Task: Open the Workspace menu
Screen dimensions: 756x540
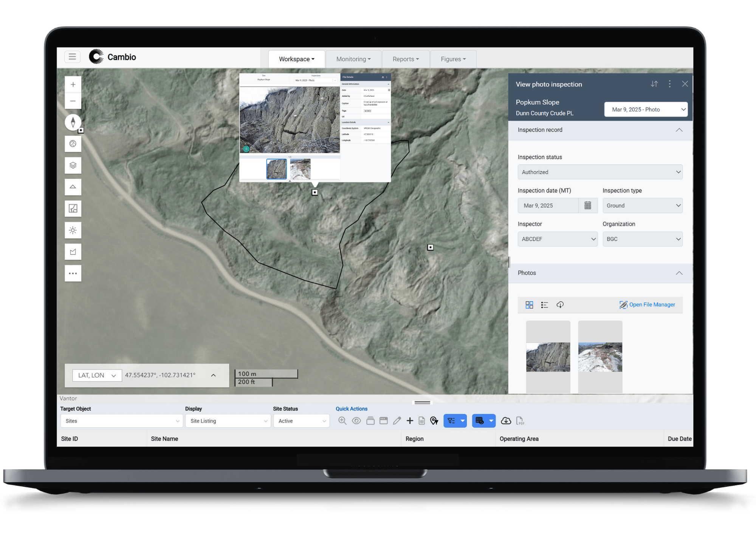Action: click(x=296, y=59)
